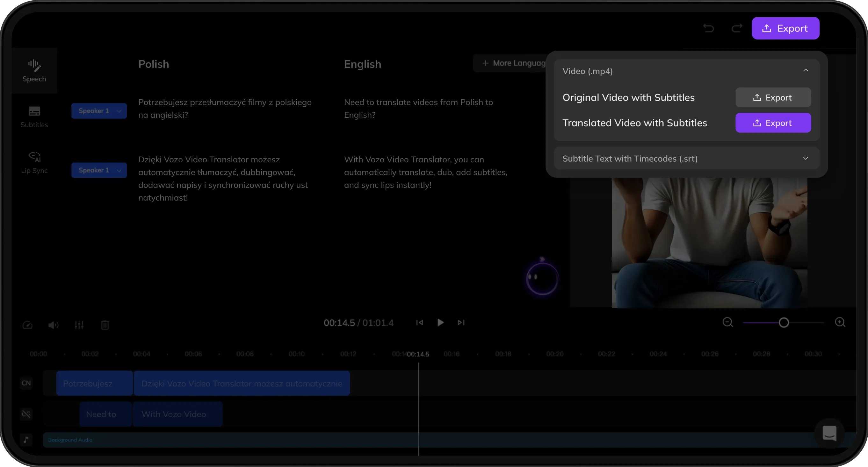Click the speed gauge icon

click(27, 325)
